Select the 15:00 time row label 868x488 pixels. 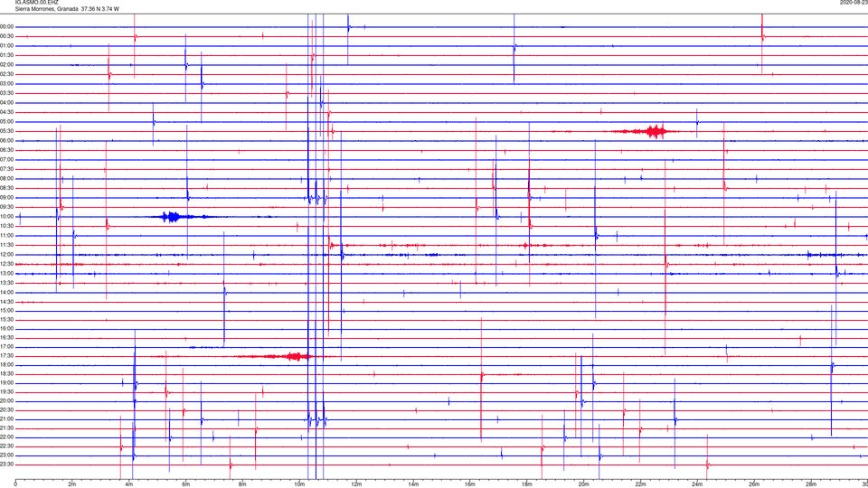coord(7,310)
